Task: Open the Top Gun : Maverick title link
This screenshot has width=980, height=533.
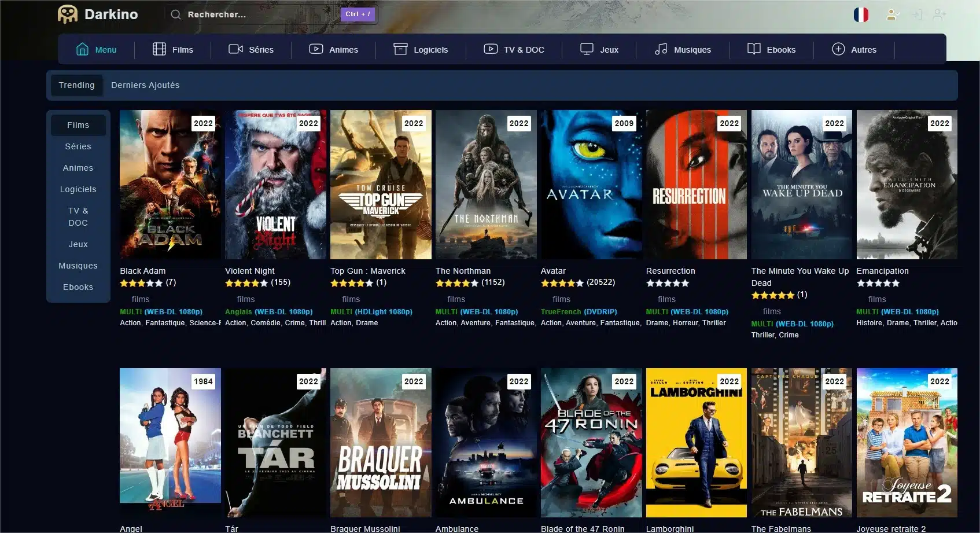Action: (367, 271)
